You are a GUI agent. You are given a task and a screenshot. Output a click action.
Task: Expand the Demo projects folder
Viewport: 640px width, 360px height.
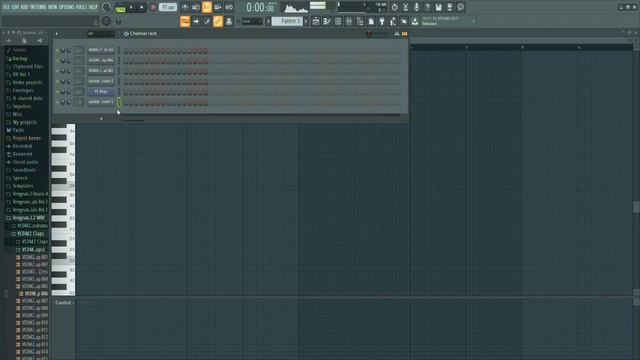[x=27, y=82]
